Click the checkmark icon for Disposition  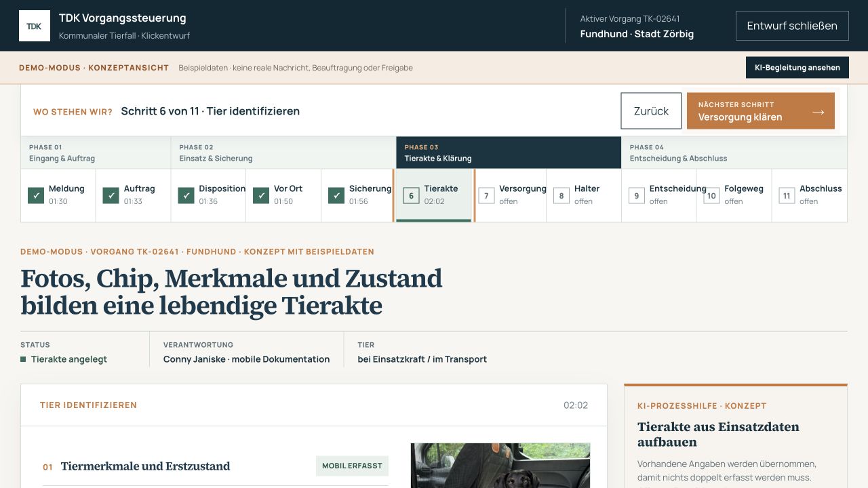pos(186,195)
